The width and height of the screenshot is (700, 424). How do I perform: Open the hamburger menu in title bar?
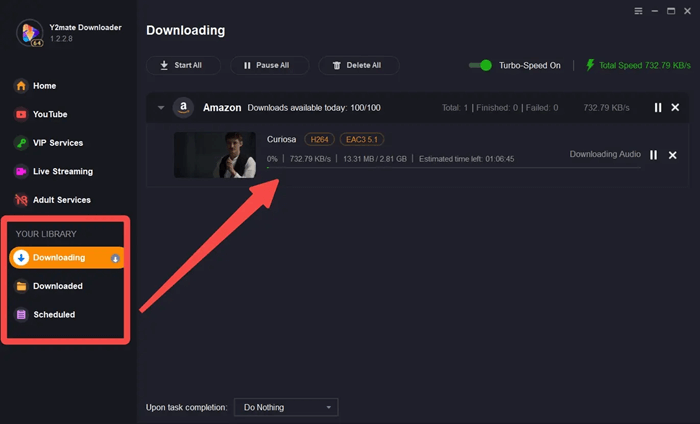[x=638, y=11]
